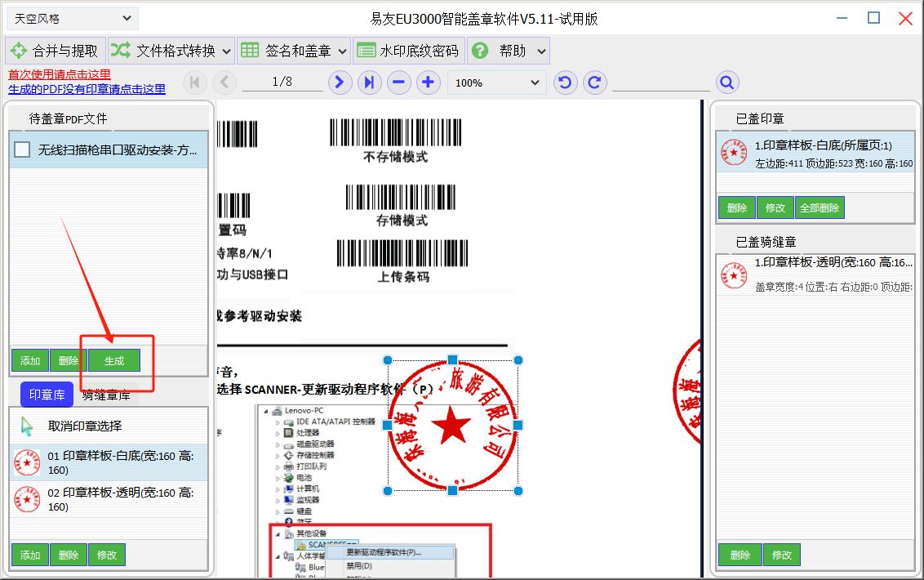The image size is (924, 580).
Task: Switch to the 骑缝章库 tab
Action: tap(106, 395)
